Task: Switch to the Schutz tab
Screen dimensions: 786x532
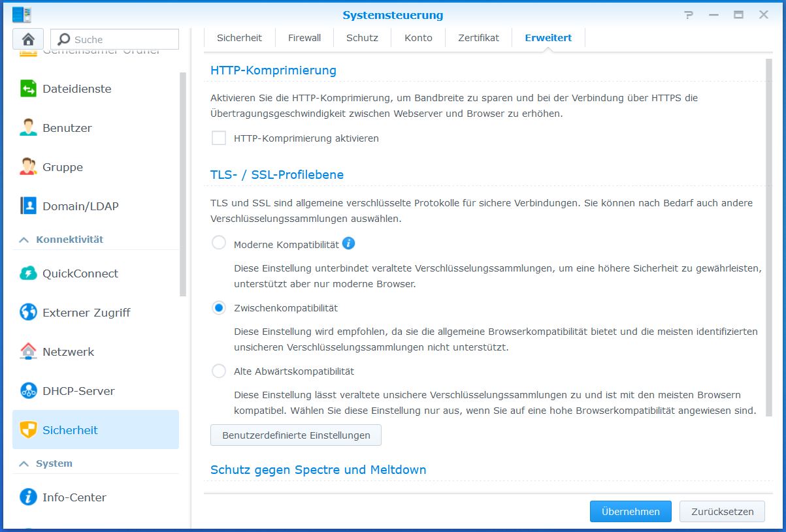Action: click(363, 38)
